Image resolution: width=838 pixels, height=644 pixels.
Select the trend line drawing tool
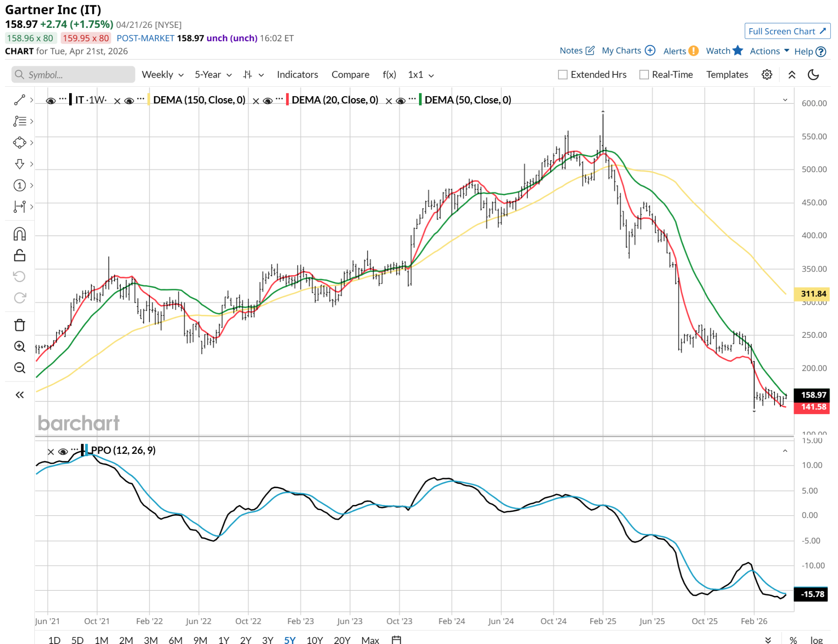20,100
